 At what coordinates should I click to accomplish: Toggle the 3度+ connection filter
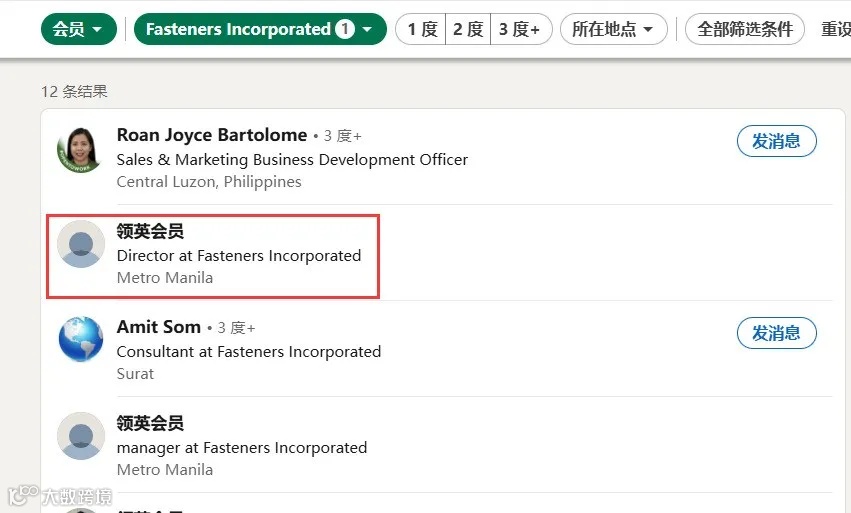[x=520, y=29]
